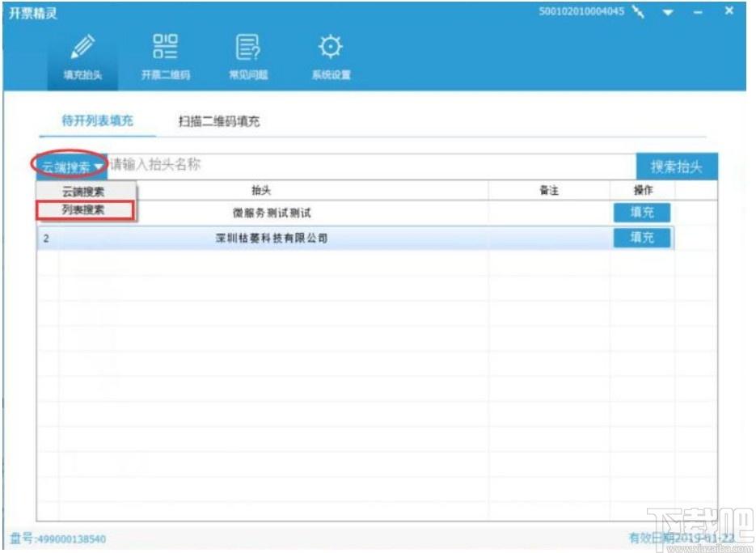756x553 pixels.
Task: Select the 微服务测试测试 row text
Action: 272,213
